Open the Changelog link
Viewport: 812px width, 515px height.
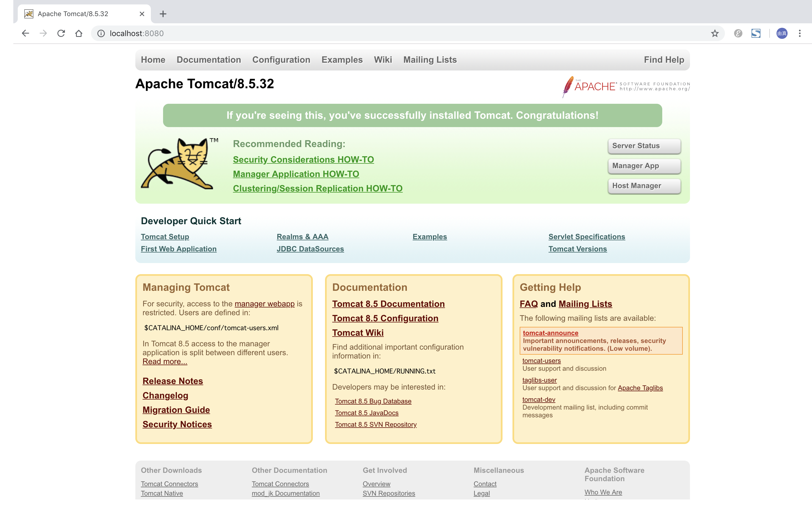(165, 395)
